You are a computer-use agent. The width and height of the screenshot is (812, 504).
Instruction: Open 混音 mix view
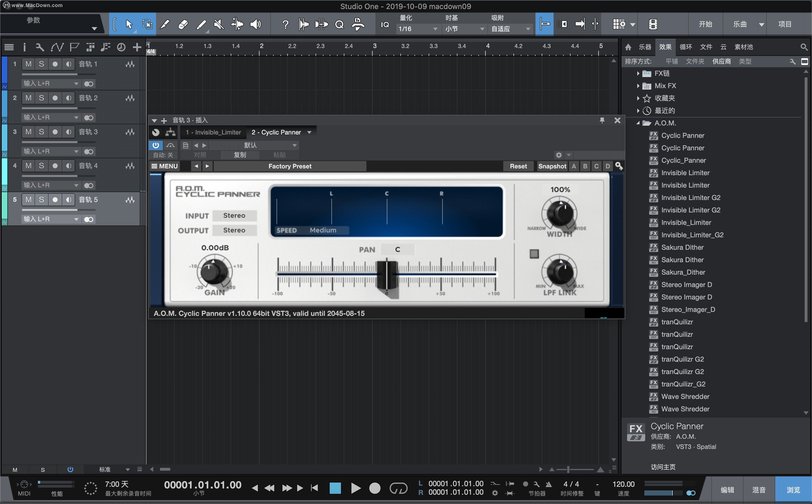pos(759,490)
